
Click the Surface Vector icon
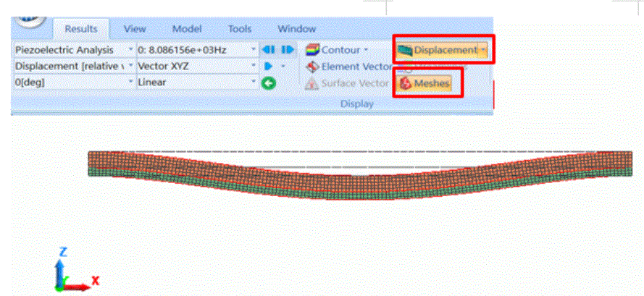click(x=312, y=83)
